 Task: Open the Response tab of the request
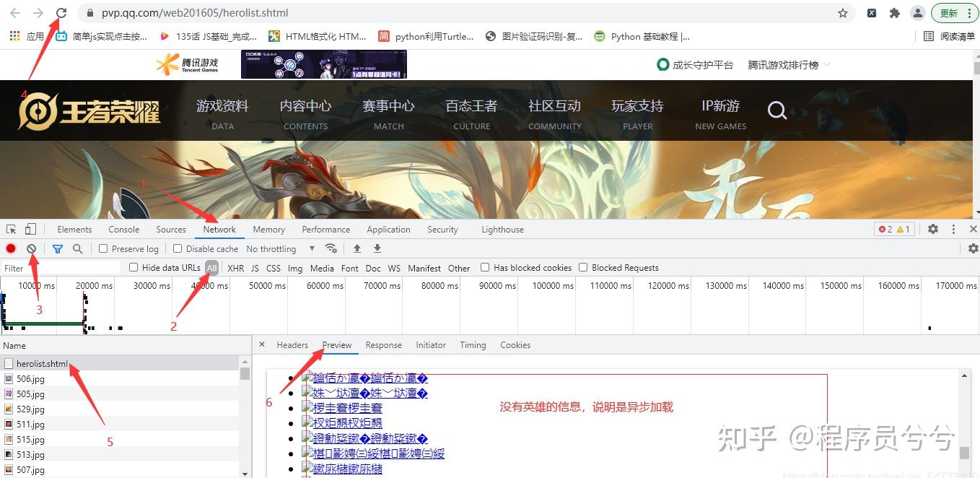[x=383, y=345]
